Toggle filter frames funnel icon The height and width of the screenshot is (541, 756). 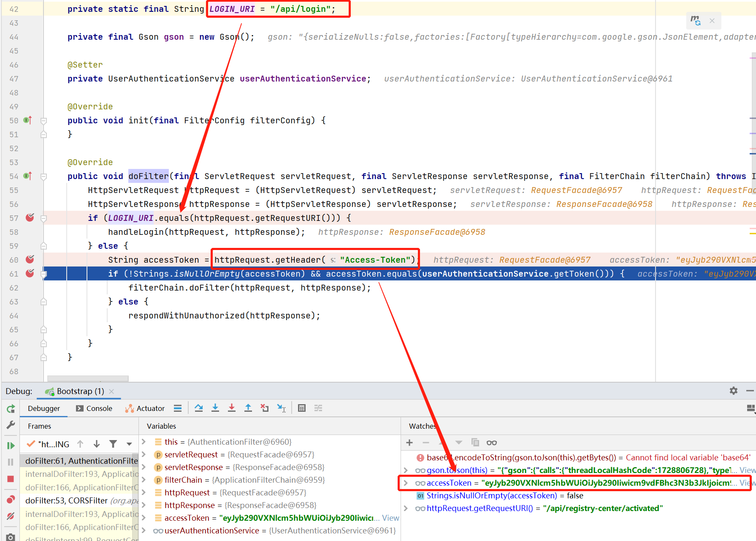(x=113, y=444)
